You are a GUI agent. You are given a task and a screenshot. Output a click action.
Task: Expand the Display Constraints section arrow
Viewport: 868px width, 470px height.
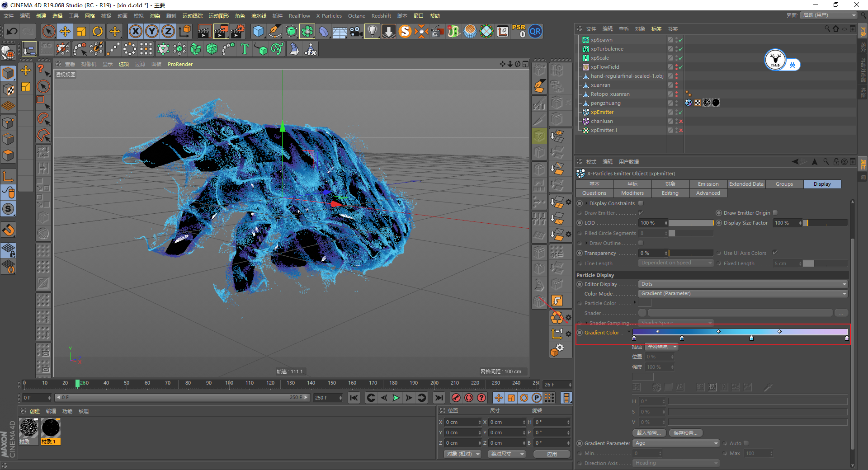[x=587, y=203]
